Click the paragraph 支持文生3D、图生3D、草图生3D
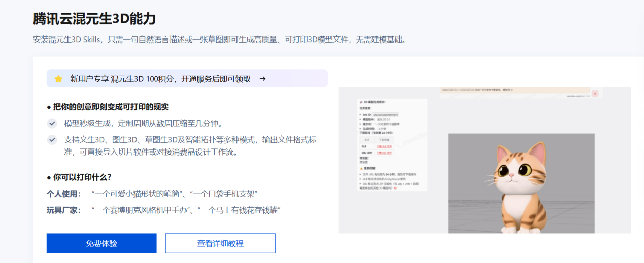644x263 pixels. [x=190, y=145]
